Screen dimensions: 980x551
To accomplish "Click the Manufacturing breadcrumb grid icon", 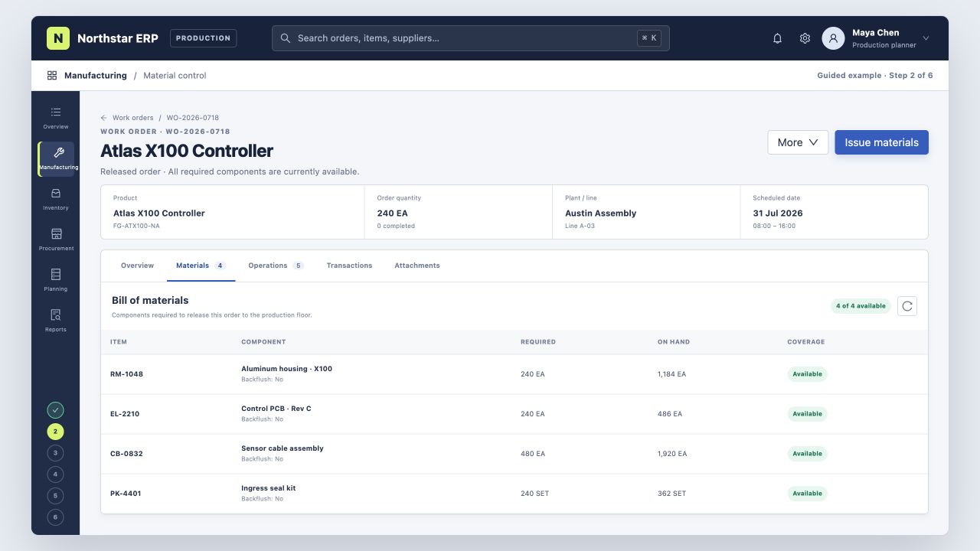I will (x=52, y=76).
